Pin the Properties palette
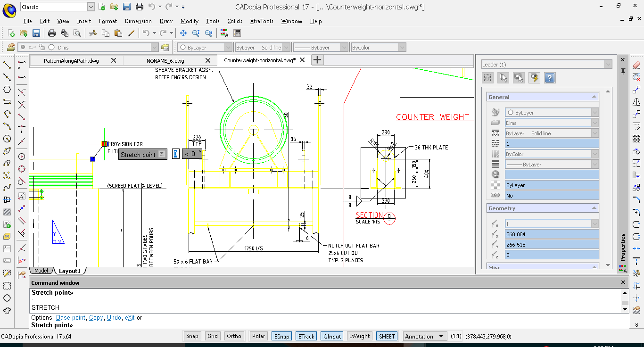The width and height of the screenshot is (644, 347). coord(623,71)
